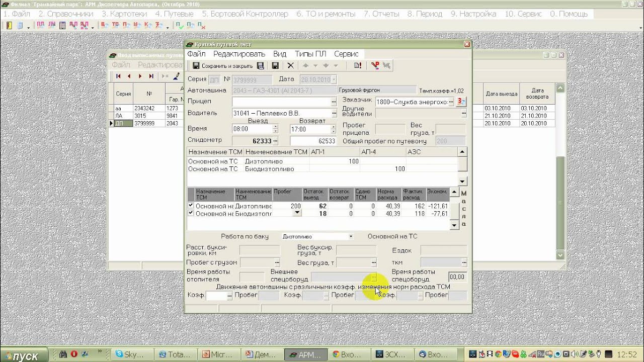Screen dimensions: 644x362
Task: Switch to Skype taskbar button
Action: point(132,354)
